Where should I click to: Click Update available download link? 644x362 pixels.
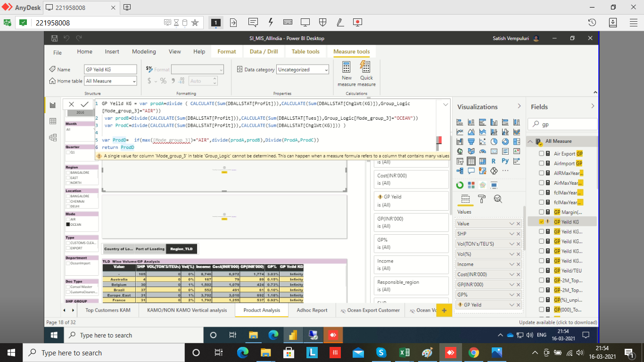point(558,322)
